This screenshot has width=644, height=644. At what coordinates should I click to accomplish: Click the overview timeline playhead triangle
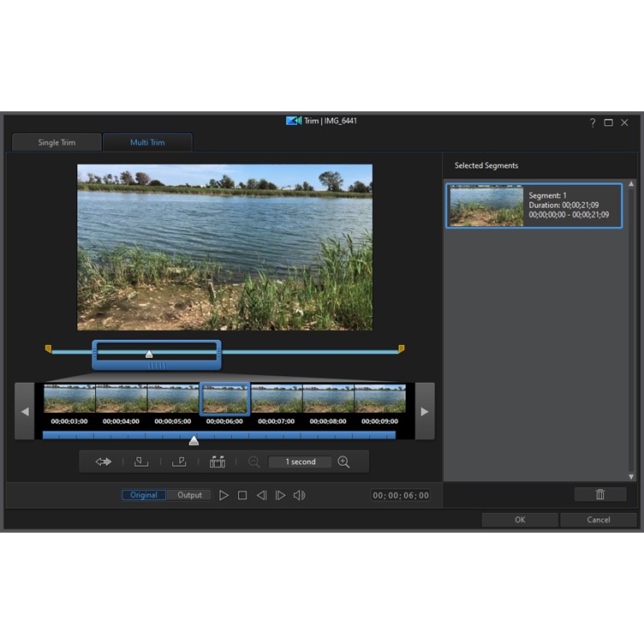(149, 354)
